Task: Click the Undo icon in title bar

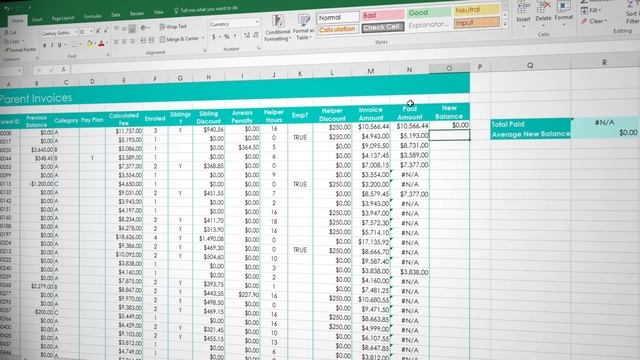Action: point(7,8)
